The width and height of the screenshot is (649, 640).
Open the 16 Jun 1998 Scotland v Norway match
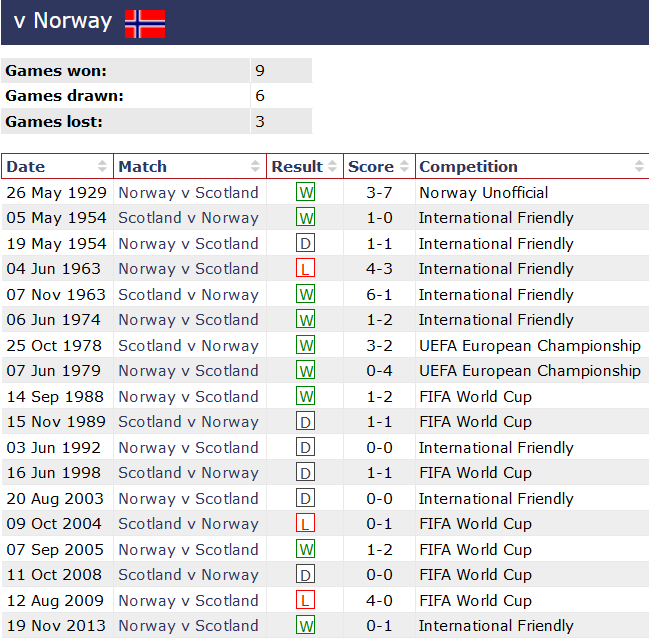coord(188,473)
